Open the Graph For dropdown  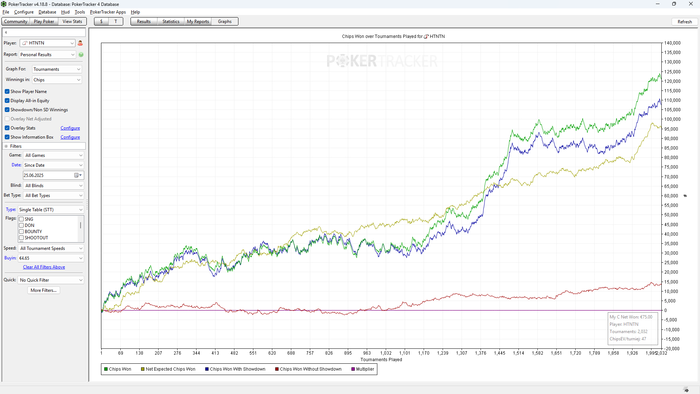coord(57,69)
